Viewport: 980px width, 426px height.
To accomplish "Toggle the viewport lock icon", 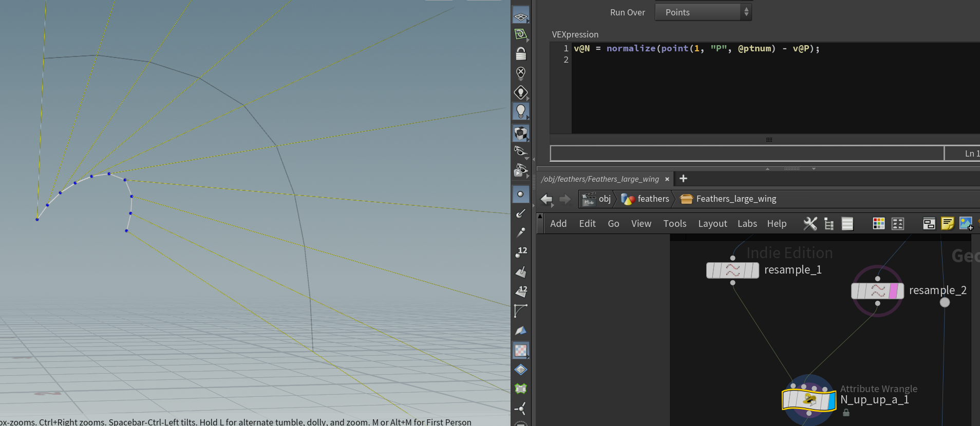I will 520,54.
